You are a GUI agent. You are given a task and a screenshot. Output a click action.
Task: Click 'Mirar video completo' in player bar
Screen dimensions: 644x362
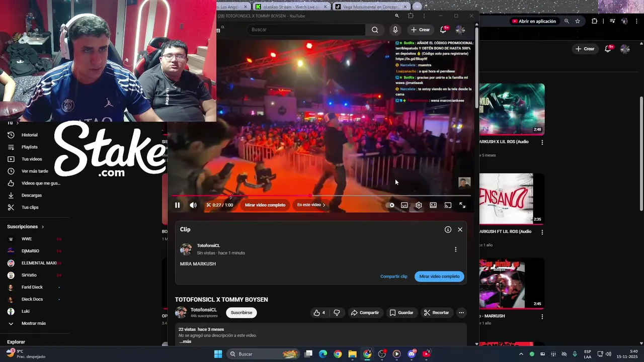tap(265, 205)
